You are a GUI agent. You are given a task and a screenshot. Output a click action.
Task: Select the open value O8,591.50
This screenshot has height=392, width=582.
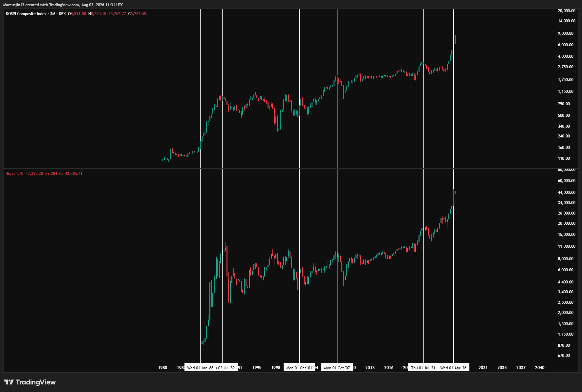pos(77,14)
